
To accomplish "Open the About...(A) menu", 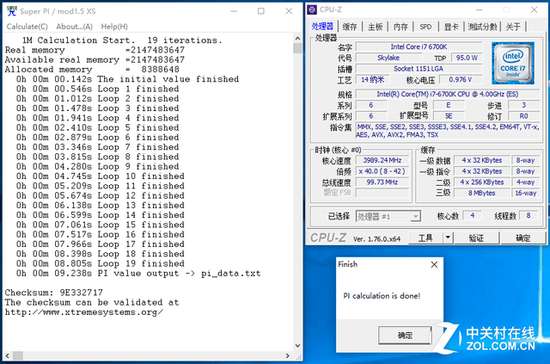I will click(x=74, y=27).
